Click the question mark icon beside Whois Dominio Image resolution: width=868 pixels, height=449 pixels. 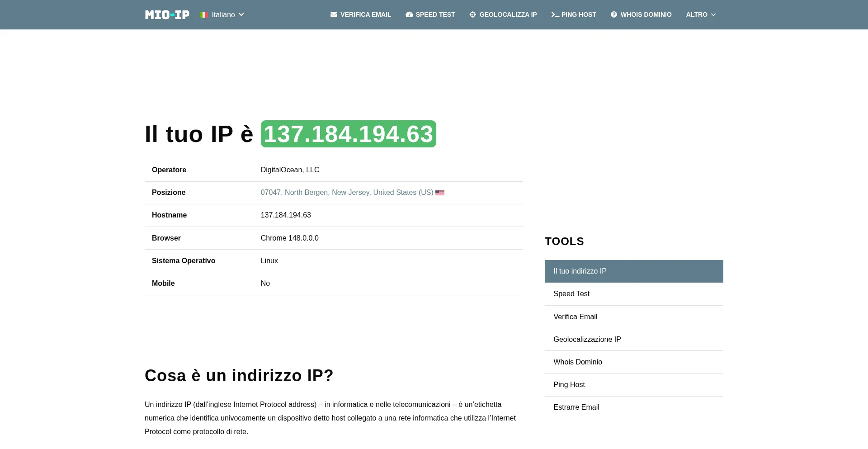(614, 14)
